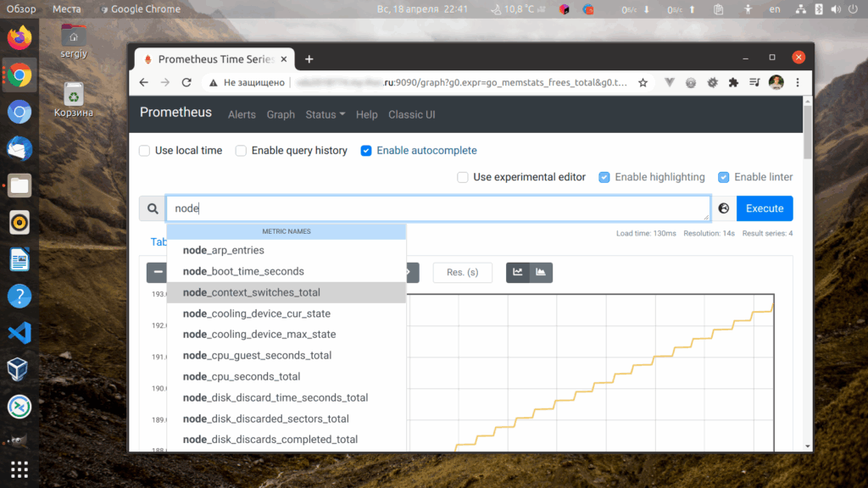
Task: Open the system clock and calendar
Action: click(422, 8)
